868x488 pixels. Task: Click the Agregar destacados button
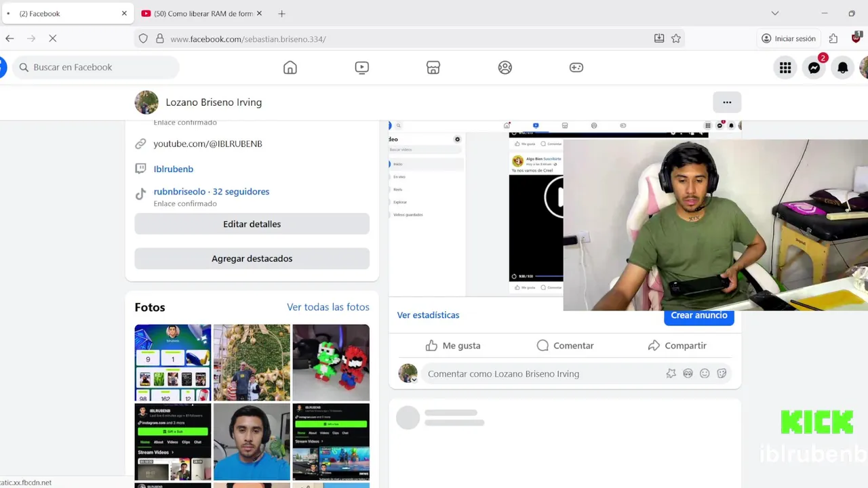pyautogui.click(x=252, y=258)
